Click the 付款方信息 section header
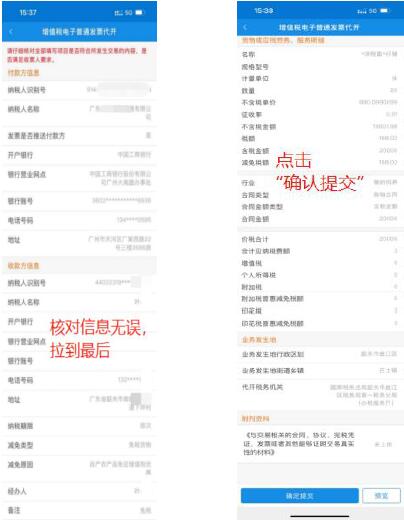Image resolution: width=404 pixels, height=520 pixels. [24, 73]
